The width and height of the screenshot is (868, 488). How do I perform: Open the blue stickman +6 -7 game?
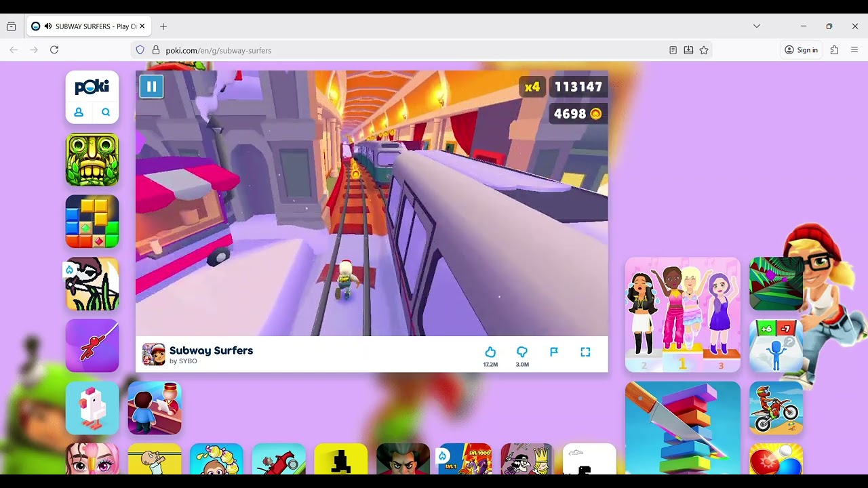point(776,346)
